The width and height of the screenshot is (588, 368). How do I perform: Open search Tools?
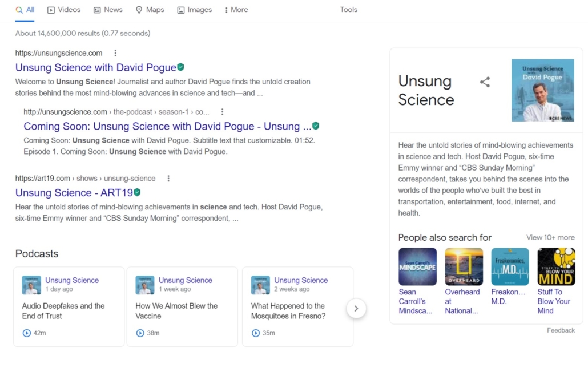(349, 10)
